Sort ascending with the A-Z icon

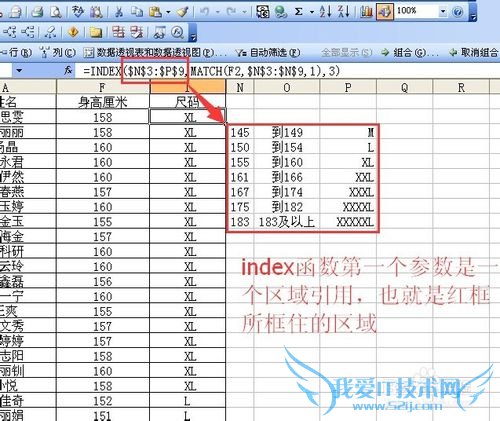(x=325, y=12)
